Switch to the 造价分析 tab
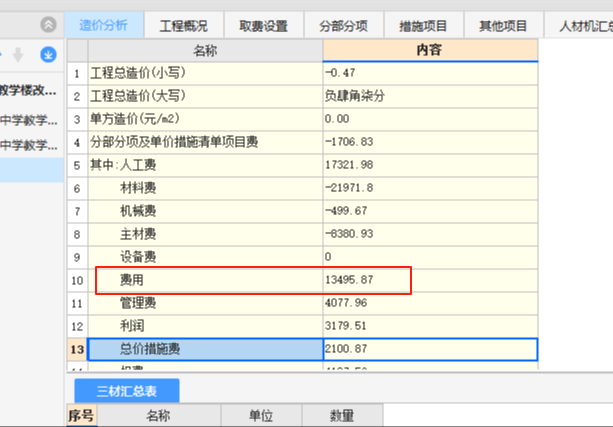The image size is (613, 427). click(x=104, y=25)
